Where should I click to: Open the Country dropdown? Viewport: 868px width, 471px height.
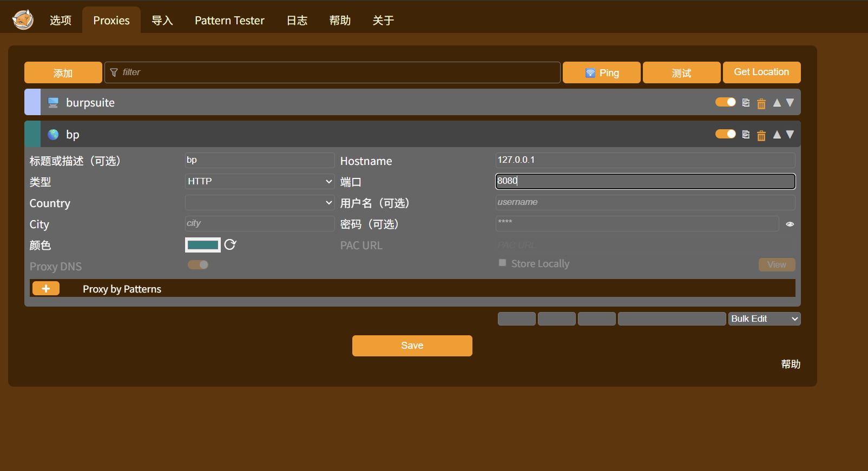click(260, 203)
